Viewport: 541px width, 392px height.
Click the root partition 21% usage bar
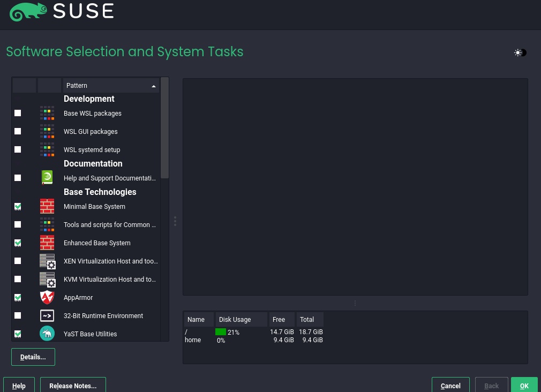[221, 332]
